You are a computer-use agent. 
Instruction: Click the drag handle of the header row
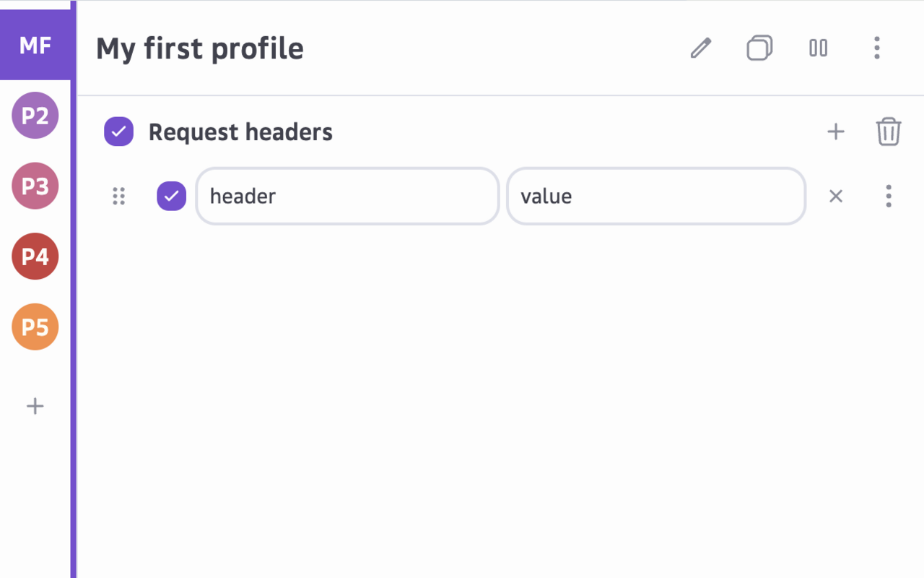click(x=119, y=196)
